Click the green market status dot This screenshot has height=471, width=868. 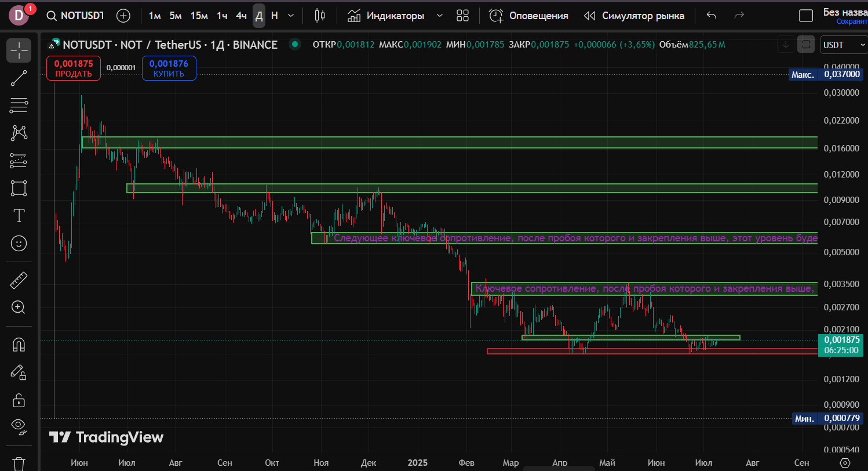pyautogui.click(x=295, y=44)
